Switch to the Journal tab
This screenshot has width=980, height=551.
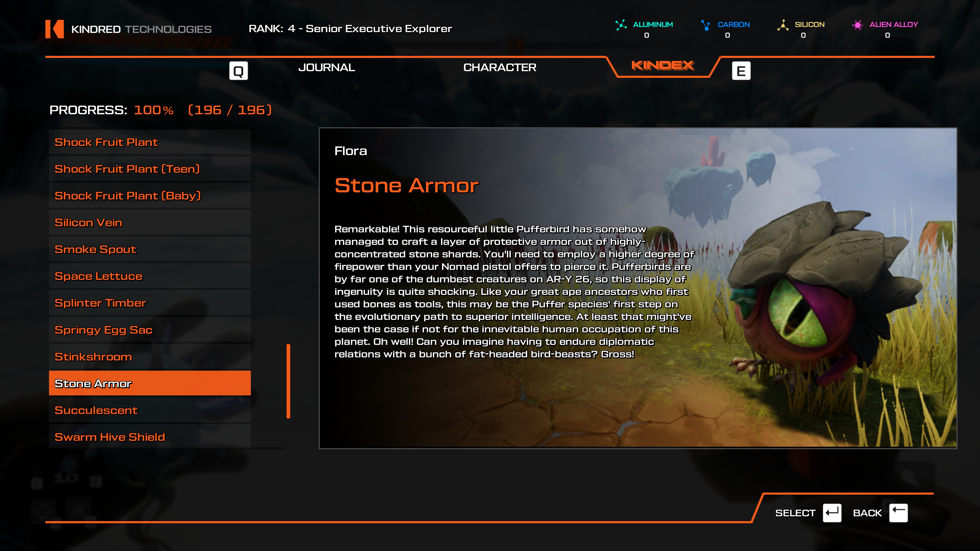(326, 67)
